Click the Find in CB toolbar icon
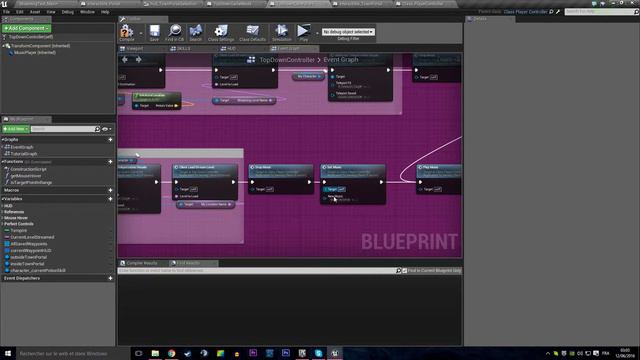The image size is (640, 360). tap(175, 32)
